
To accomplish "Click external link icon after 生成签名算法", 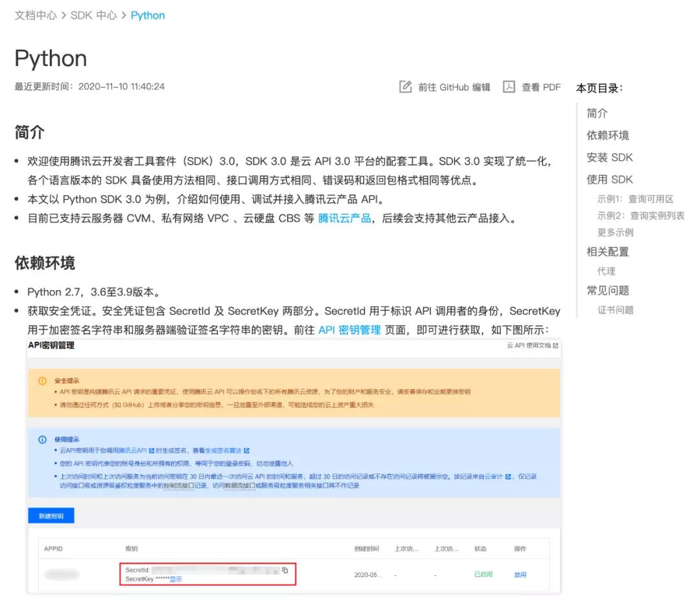I will [246, 450].
